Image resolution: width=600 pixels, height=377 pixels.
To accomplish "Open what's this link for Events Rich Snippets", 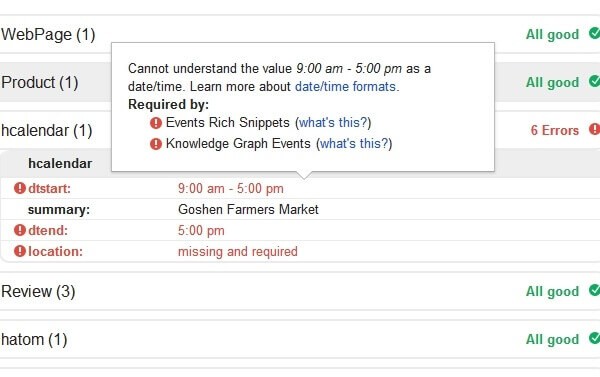I will pos(333,122).
